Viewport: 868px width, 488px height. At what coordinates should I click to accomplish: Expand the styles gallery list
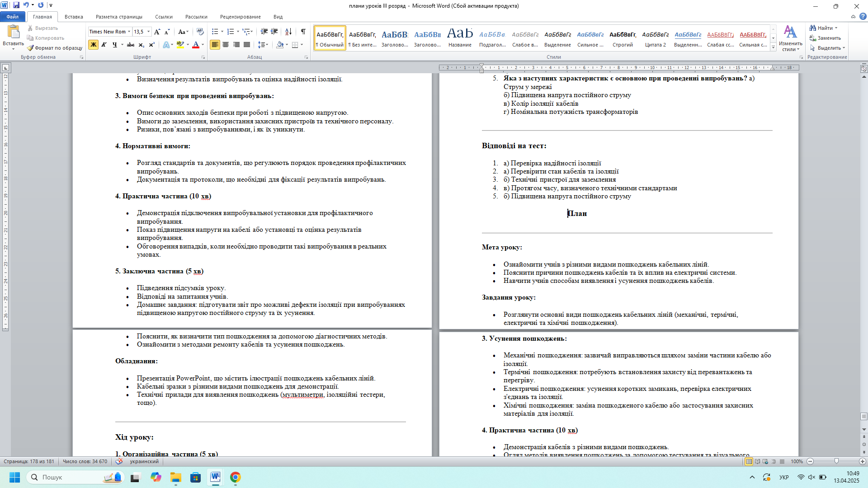[x=774, y=47]
